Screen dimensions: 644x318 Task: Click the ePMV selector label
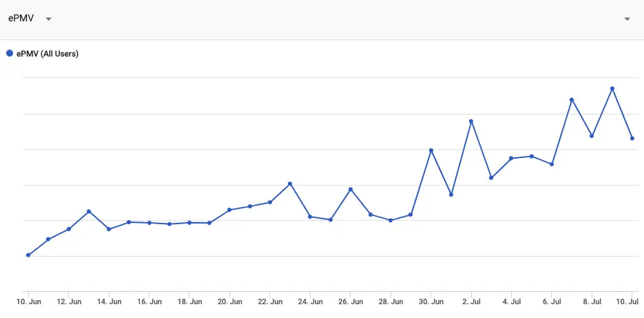21,19
